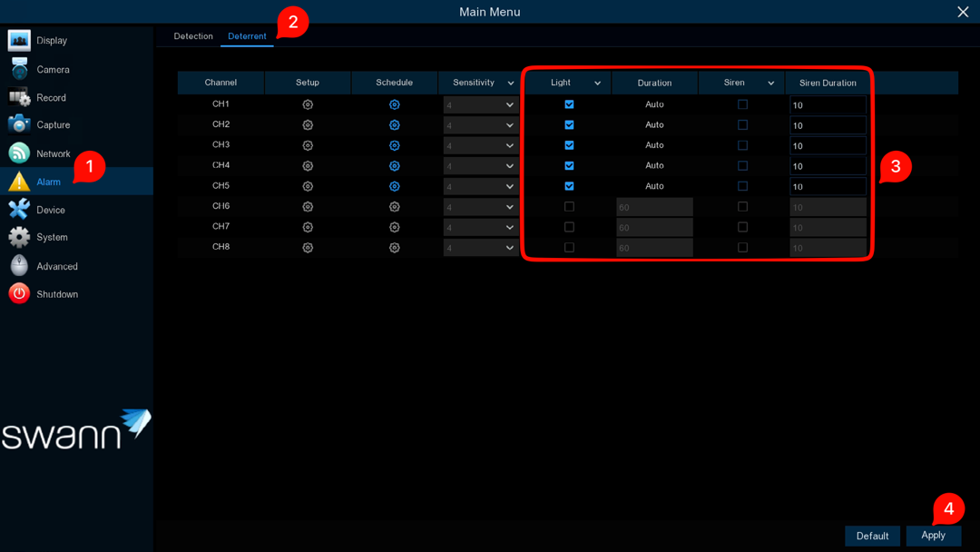980x552 pixels.
Task: Open the Capture section icon
Action: point(19,124)
